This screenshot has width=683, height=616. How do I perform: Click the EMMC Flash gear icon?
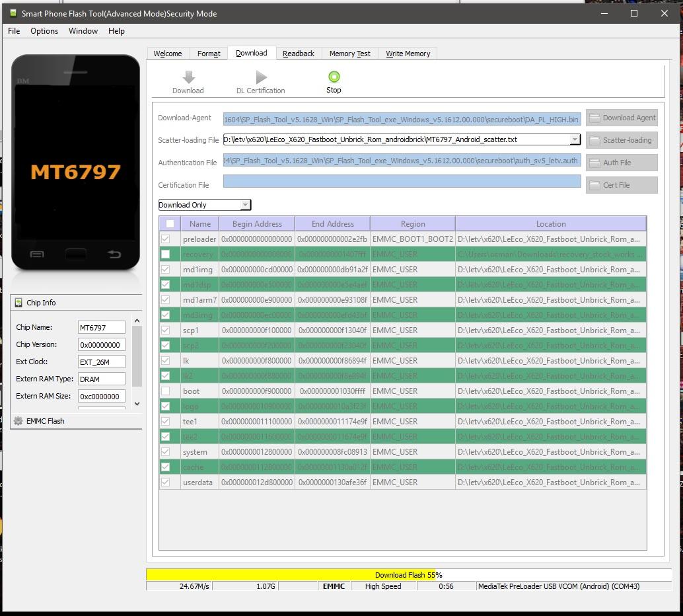tap(18, 421)
